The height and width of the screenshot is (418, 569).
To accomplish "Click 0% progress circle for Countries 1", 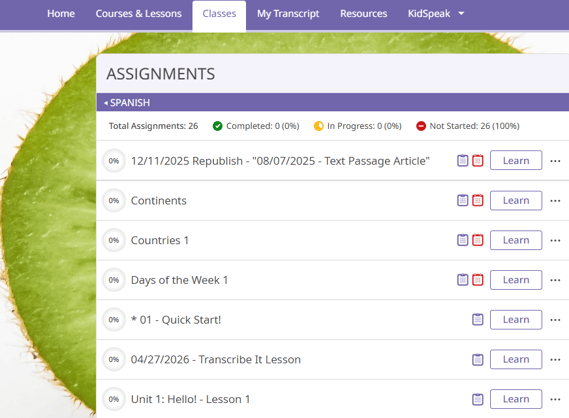I will (x=114, y=240).
